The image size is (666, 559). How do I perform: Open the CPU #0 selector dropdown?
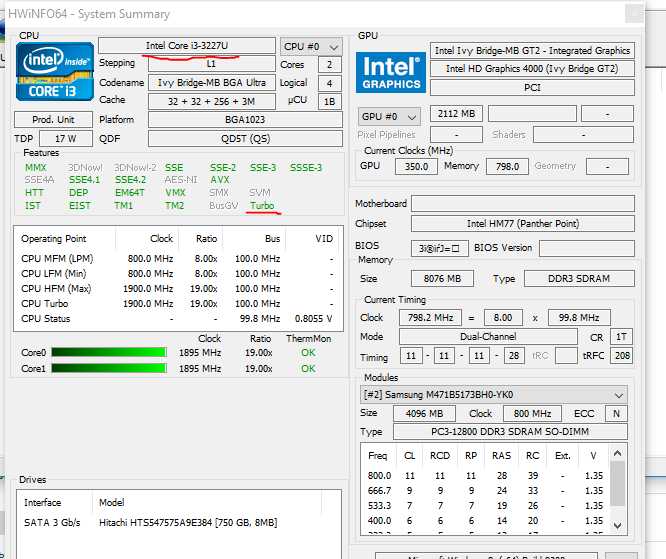[311, 46]
